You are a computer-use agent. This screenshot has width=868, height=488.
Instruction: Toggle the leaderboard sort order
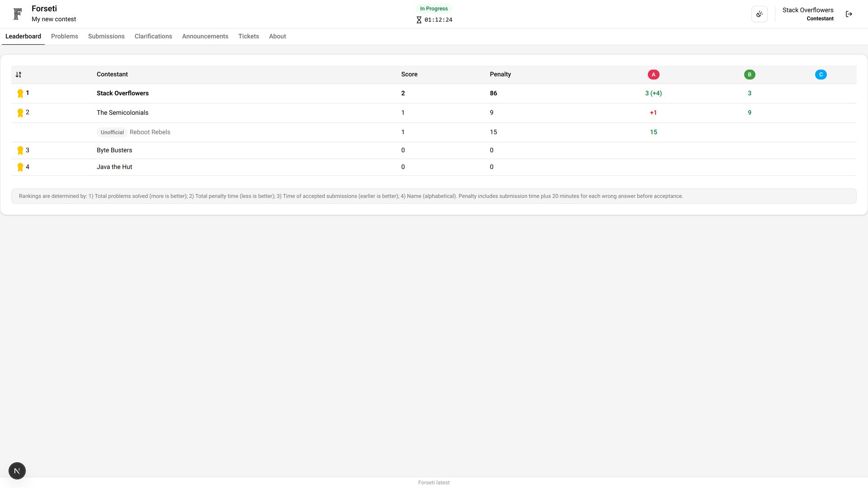(19, 74)
